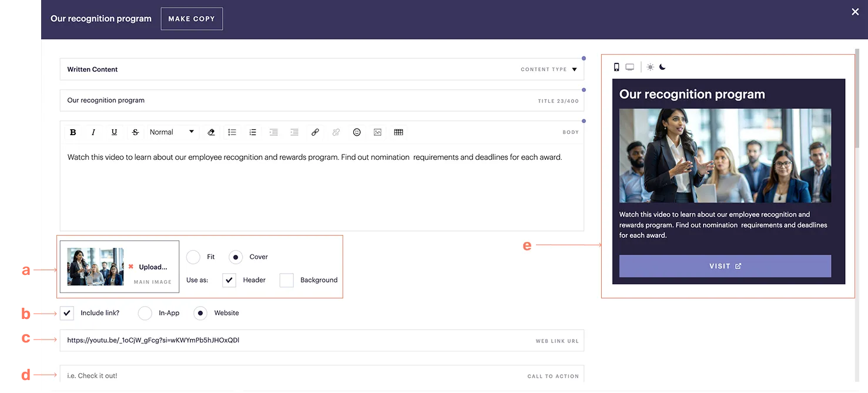Click the VISIT button in preview
868x393 pixels.
click(725, 266)
